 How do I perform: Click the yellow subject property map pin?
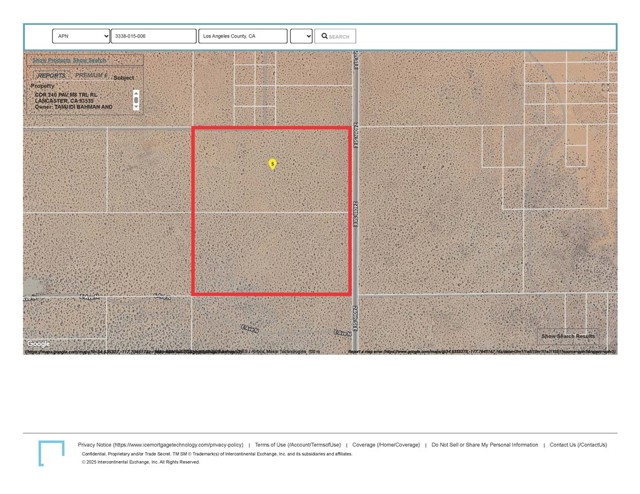[x=272, y=164]
